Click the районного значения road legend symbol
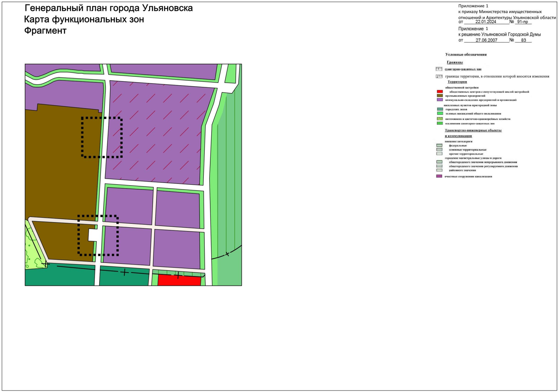559x392 pixels. (439, 170)
